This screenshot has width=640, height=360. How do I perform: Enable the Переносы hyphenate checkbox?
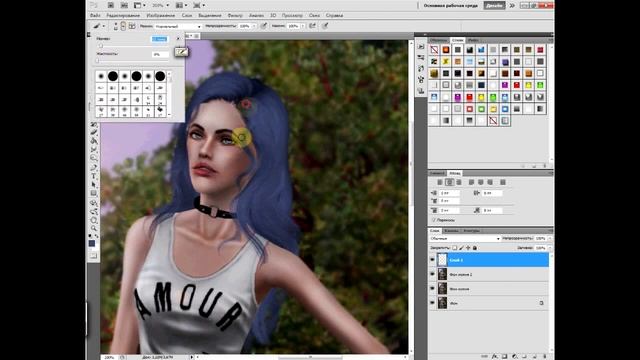(433, 220)
